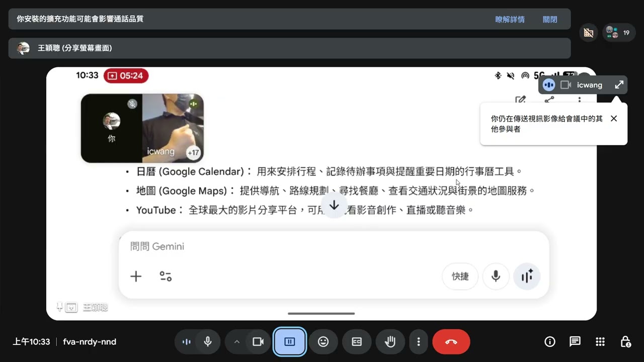This screenshot has width=644, height=362.
Task: Show participants list with 19 count
Action: click(x=618, y=33)
